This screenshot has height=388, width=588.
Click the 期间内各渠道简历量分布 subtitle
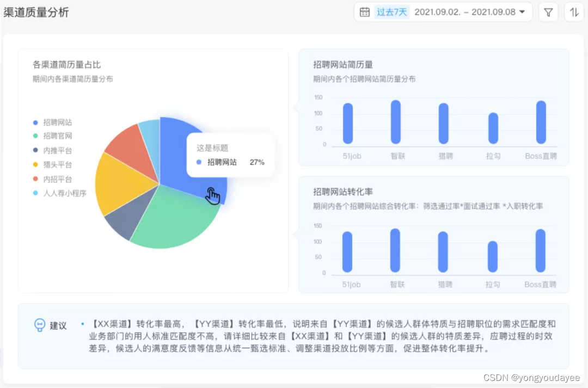coord(73,79)
